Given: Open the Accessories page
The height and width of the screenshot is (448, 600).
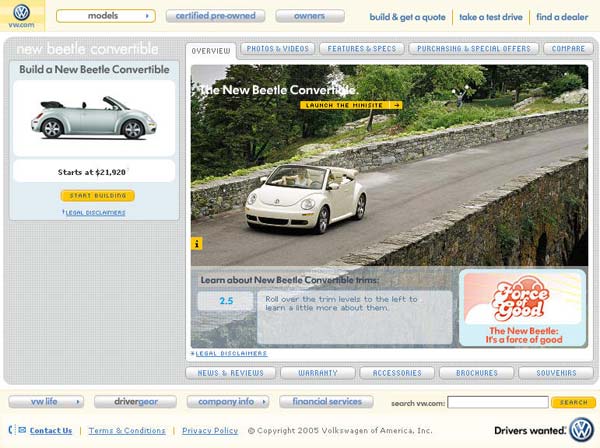Looking at the screenshot, I should [397, 373].
